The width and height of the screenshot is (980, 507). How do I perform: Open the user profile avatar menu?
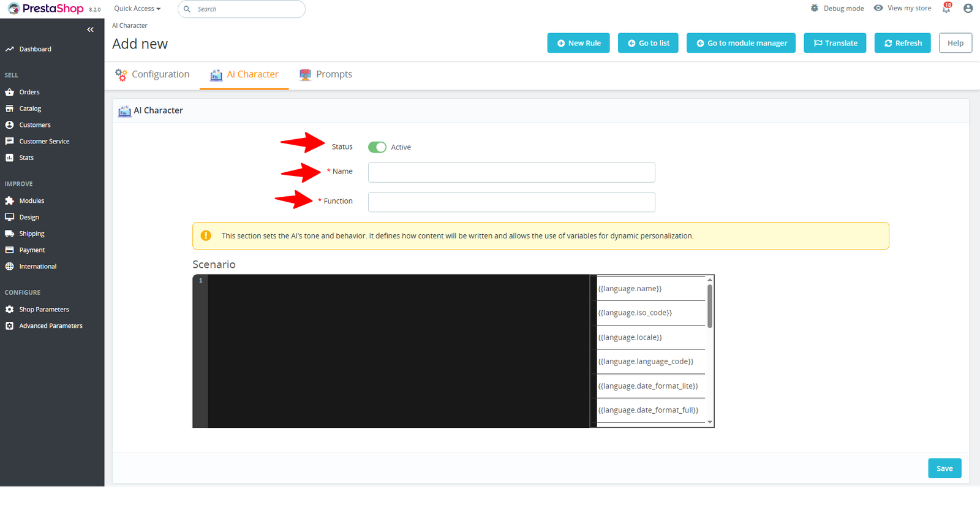pos(968,8)
